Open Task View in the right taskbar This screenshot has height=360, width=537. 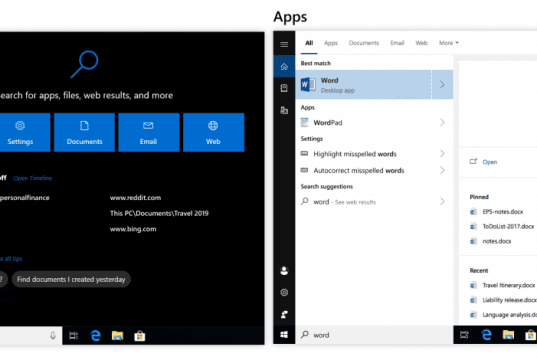(x=464, y=335)
